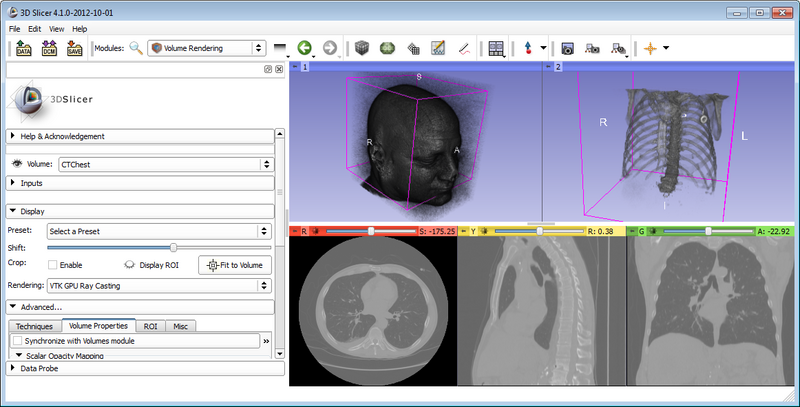
Task: Click the module panel scroll-up arrow
Action: [279, 134]
